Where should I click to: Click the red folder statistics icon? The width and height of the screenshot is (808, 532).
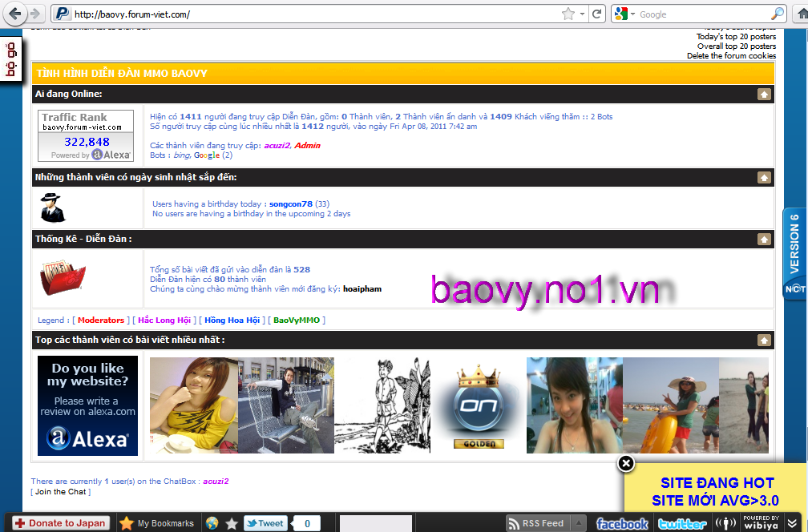click(x=63, y=277)
